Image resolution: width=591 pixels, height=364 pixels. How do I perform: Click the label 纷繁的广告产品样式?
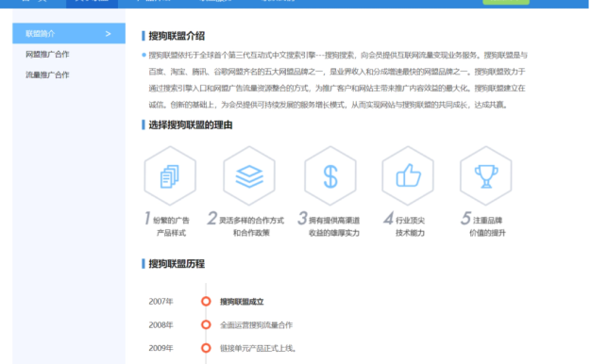(x=171, y=226)
